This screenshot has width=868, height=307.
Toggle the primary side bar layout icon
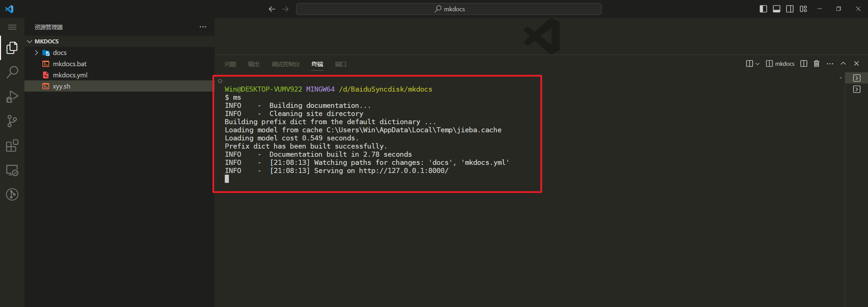[763, 9]
